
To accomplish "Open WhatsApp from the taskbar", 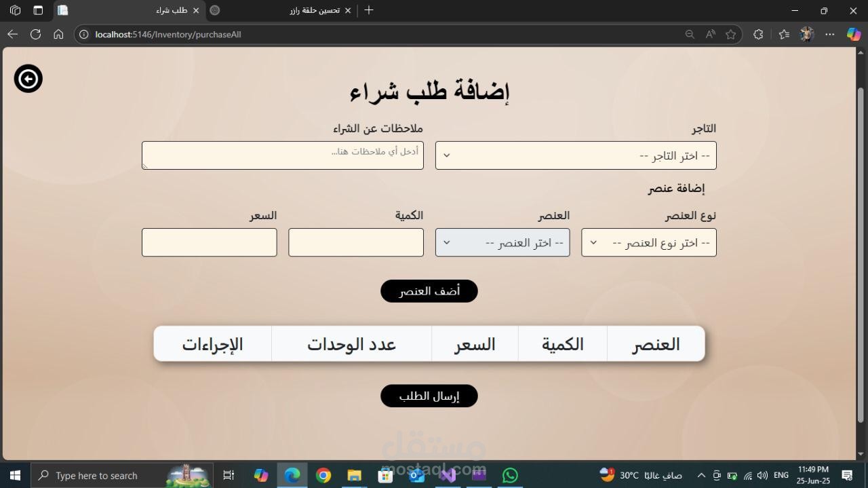I will pyautogui.click(x=511, y=475).
